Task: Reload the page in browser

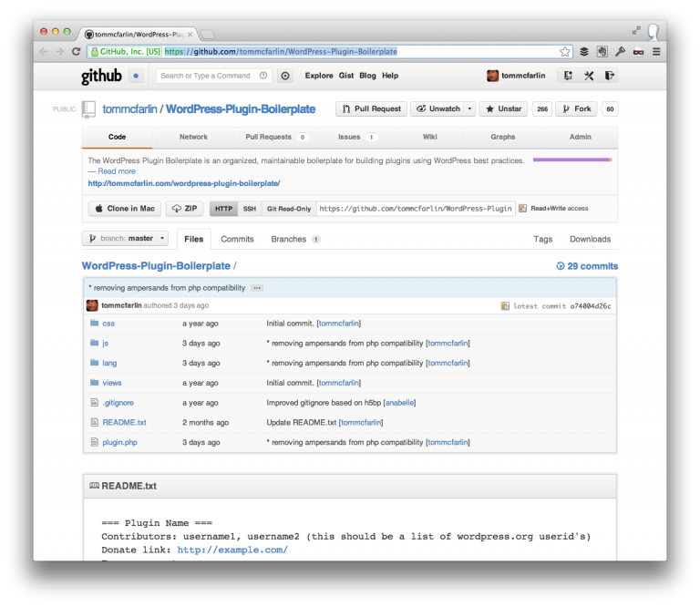Action: point(77,52)
